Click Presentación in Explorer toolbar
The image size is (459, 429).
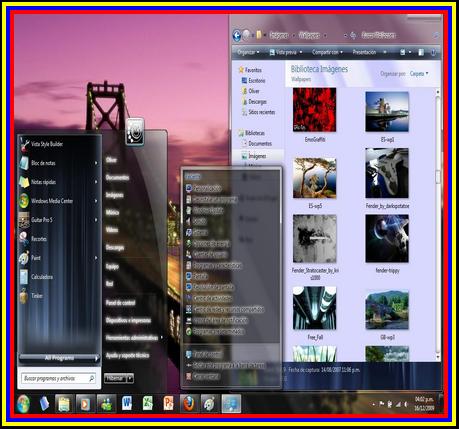coord(364,52)
